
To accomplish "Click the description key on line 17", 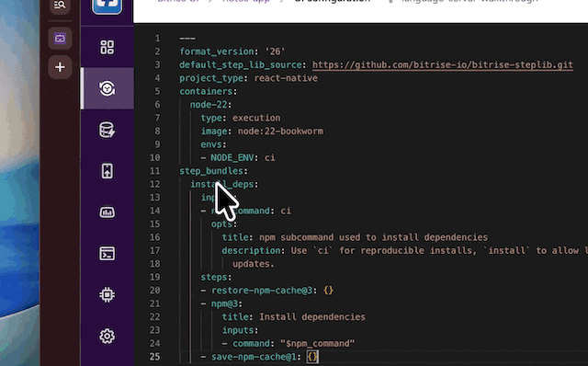I will point(251,250).
